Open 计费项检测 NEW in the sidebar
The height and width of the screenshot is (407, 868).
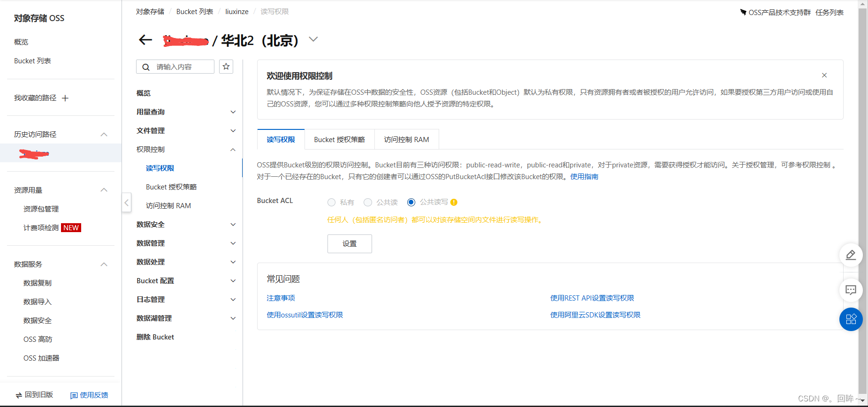click(52, 228)
